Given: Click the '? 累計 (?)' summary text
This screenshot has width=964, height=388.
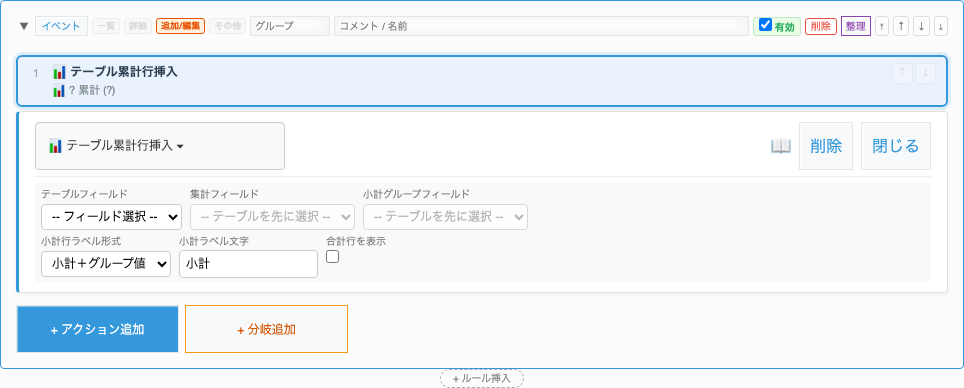Looking at the screenshot, I should coord(92,91).
